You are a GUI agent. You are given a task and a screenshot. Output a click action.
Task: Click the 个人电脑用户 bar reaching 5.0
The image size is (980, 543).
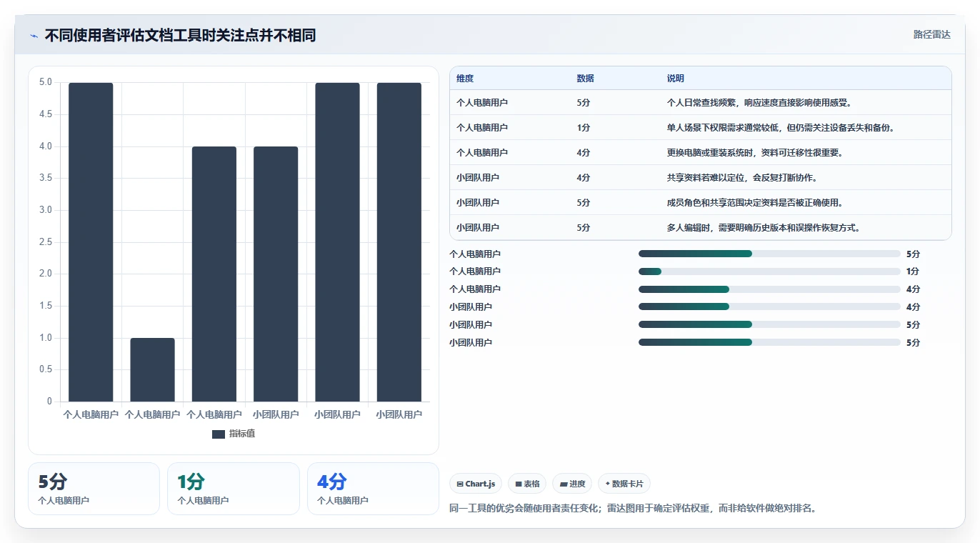click(x=91, y=242)
